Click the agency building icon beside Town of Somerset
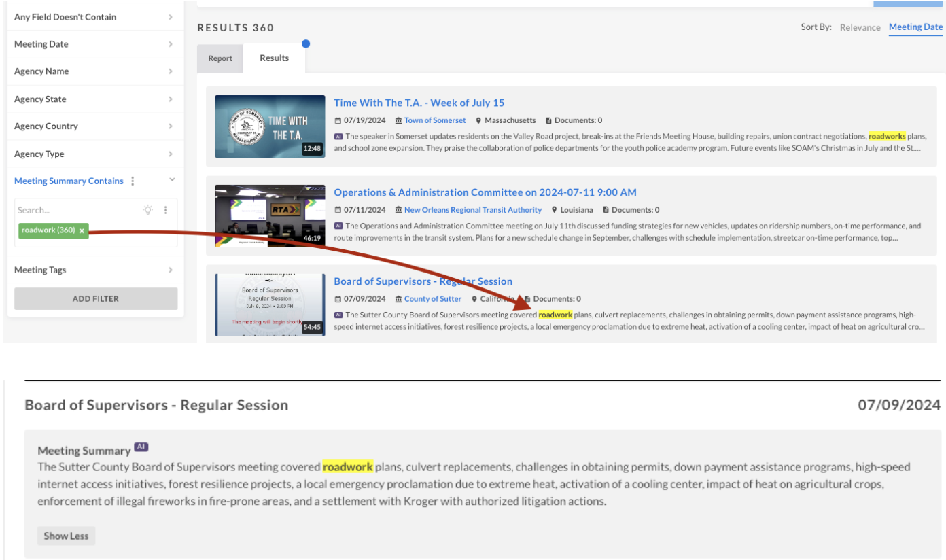 pyautogui.click(x=398, y=120)
